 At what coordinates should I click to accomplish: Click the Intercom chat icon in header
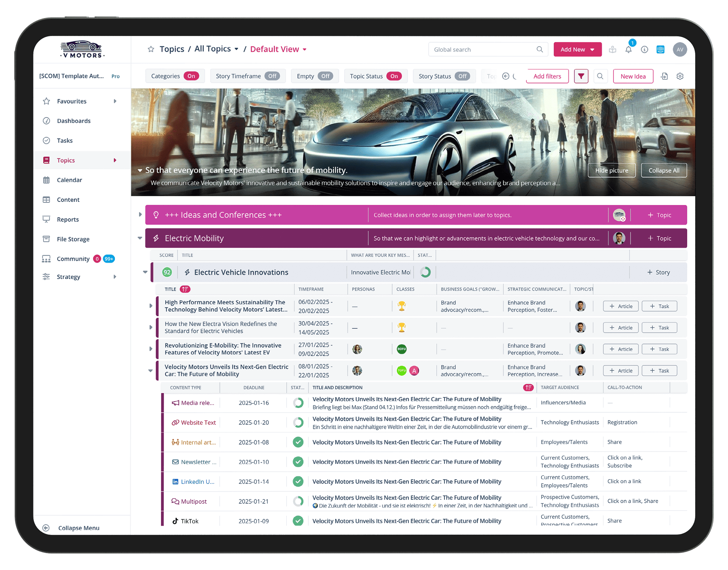point(661,49)
